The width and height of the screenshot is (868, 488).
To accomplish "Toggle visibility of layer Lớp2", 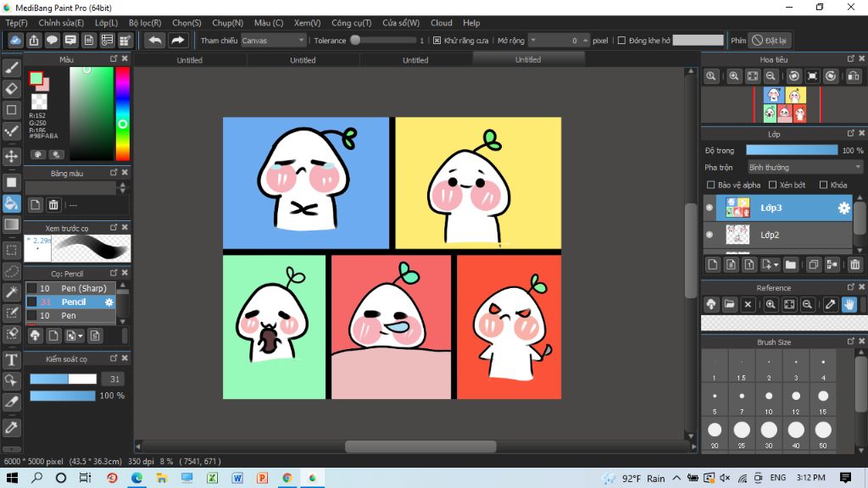I will pos(709,235).
